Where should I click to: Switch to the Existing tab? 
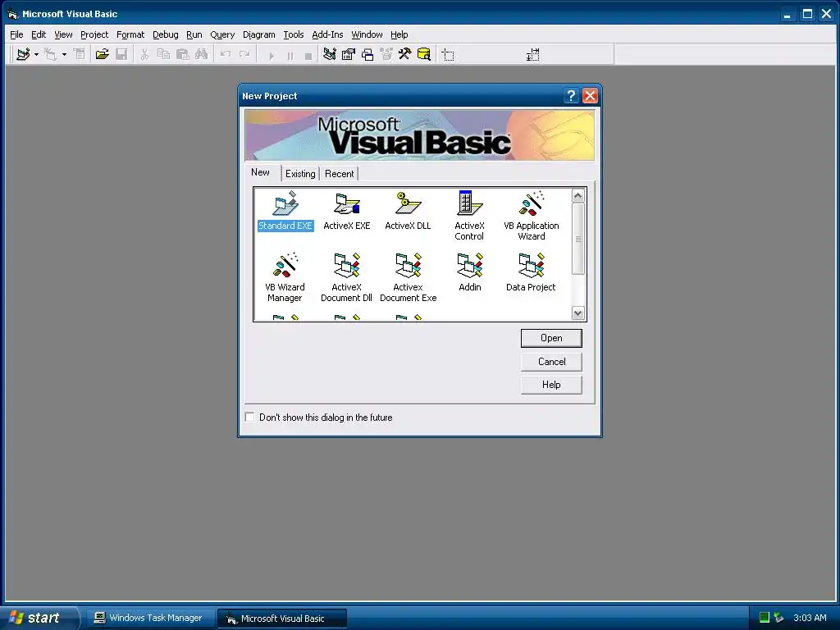[300, 174]
